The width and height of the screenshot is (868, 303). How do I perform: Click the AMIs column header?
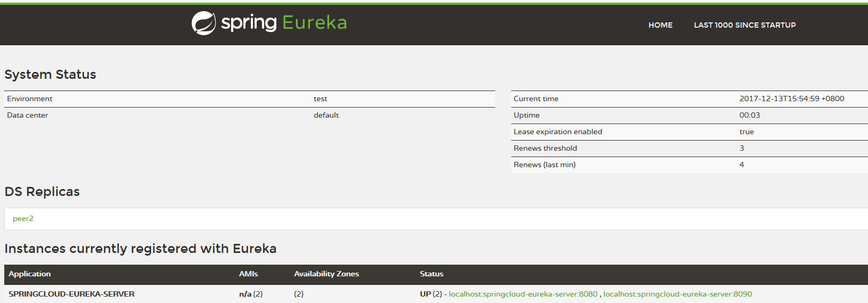coord(248,274)
